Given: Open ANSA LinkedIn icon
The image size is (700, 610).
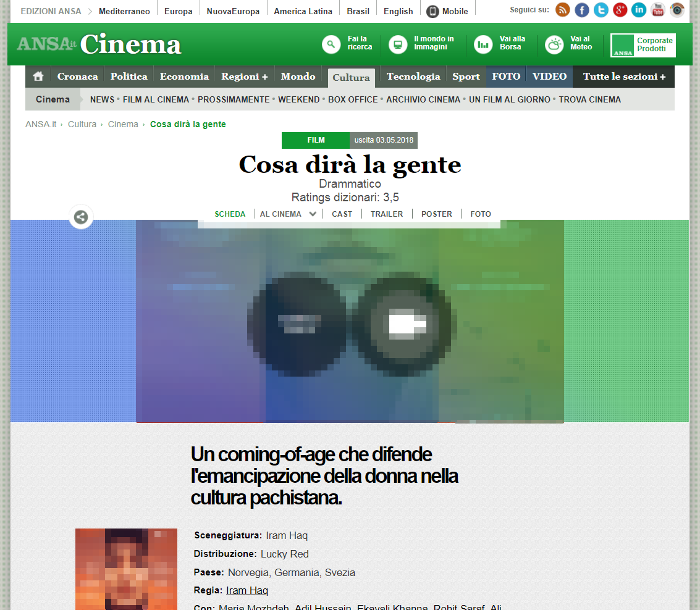Looking at the screenshot, I should (x=639, y=10).
